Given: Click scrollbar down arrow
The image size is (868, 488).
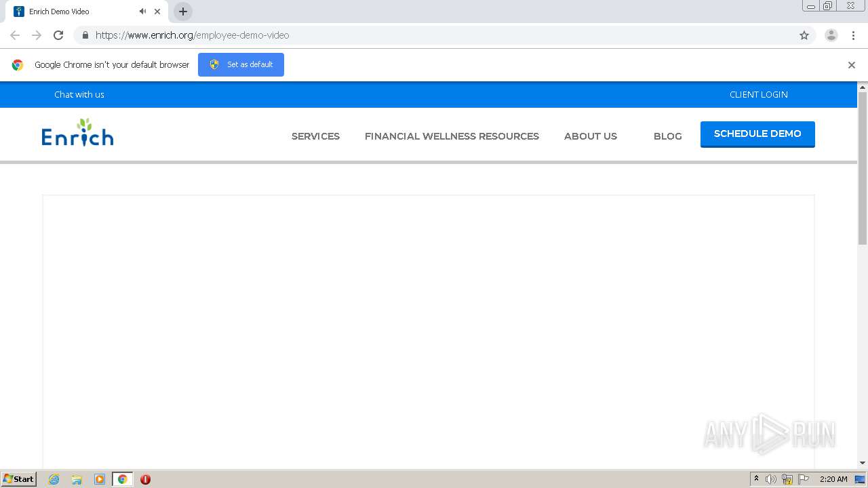Looking at the screenshot, I should pyautogui.click(x=863, y=463).
